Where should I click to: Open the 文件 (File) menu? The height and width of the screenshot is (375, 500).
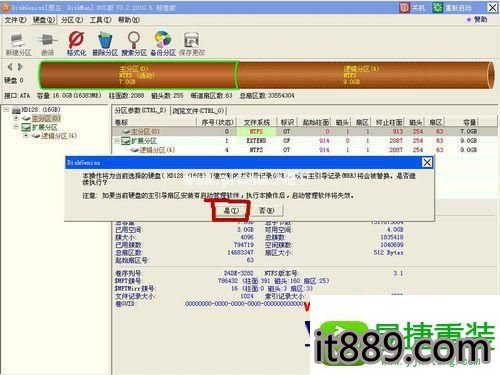(x=15, y=20)
